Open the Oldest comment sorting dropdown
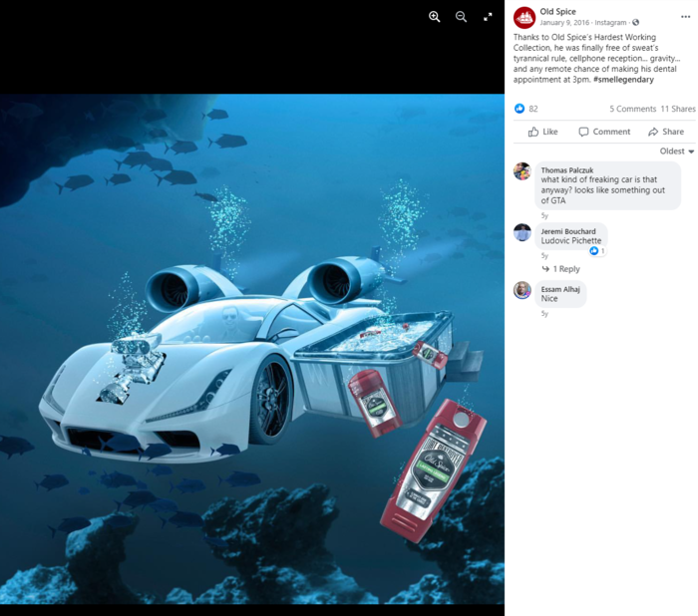Screen dimensions: 698x616 (x=677, y=152)
